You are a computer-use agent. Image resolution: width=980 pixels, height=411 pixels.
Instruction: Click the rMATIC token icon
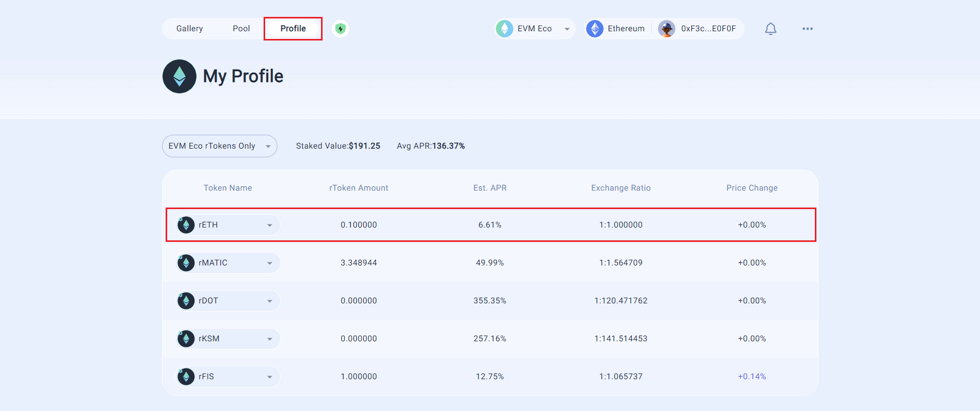(x=186, y=263)
